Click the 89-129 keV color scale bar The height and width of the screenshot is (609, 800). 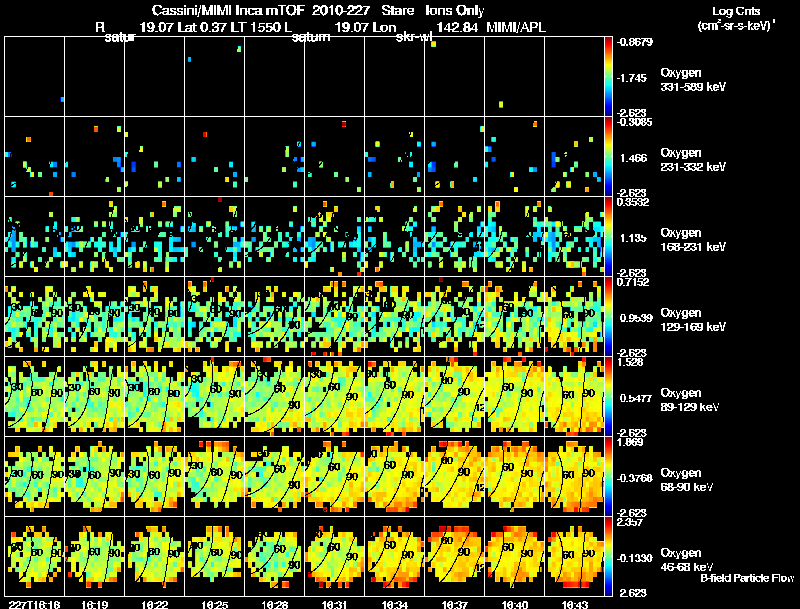(x=608, y=396)
